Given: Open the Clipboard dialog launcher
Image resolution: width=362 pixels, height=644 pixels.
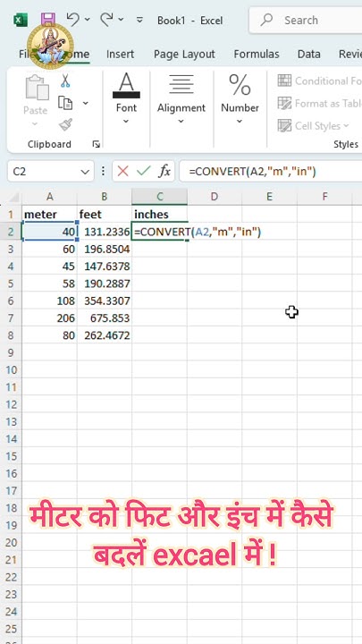Looking at the screenshot, I should point(96,144).
